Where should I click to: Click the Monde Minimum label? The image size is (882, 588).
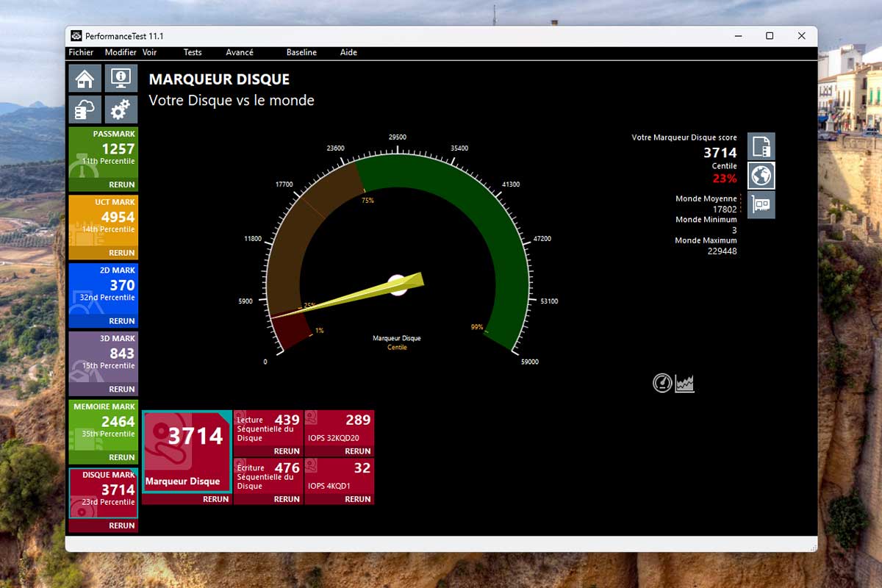coord(706,220)
